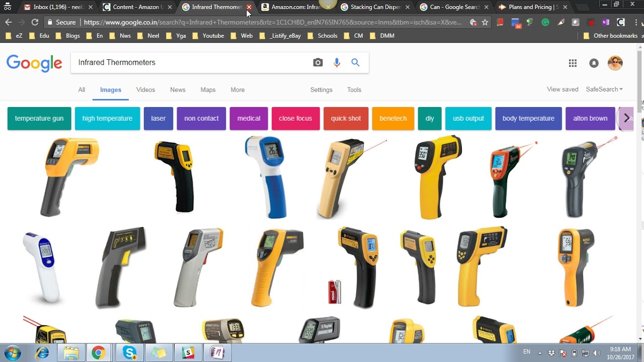Open Sticky Notes from taskbar

pos(159,353)
